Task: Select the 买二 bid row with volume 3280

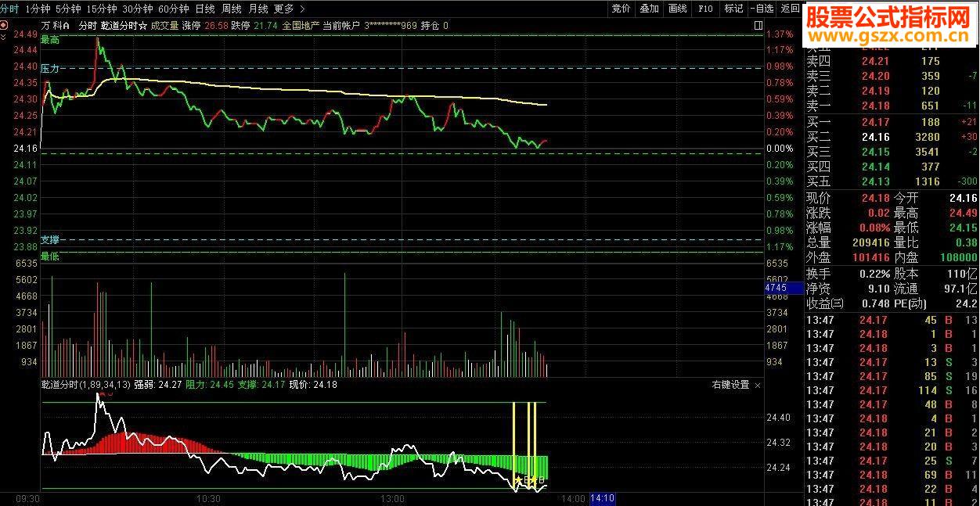Action: pyautogui.click(x=892, y=137)
